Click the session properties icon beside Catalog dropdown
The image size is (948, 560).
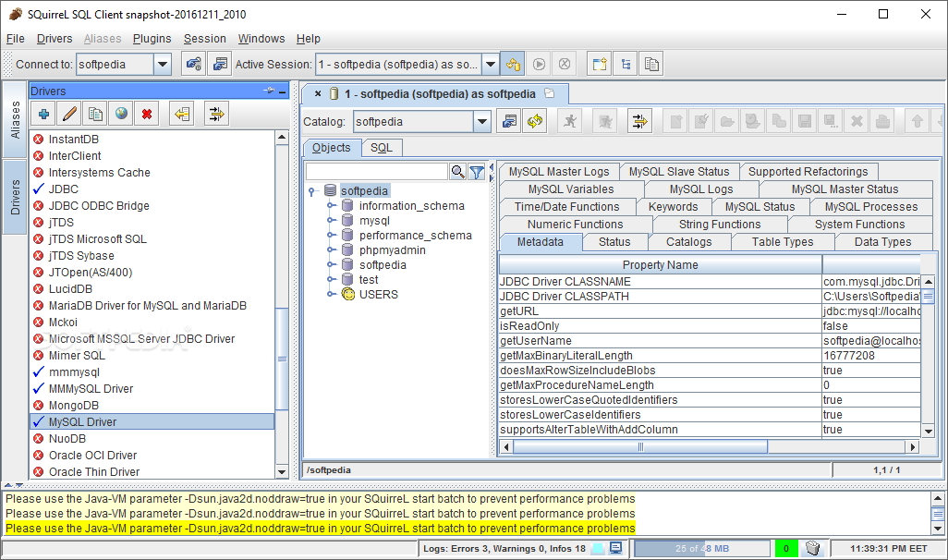coord(509,122)
